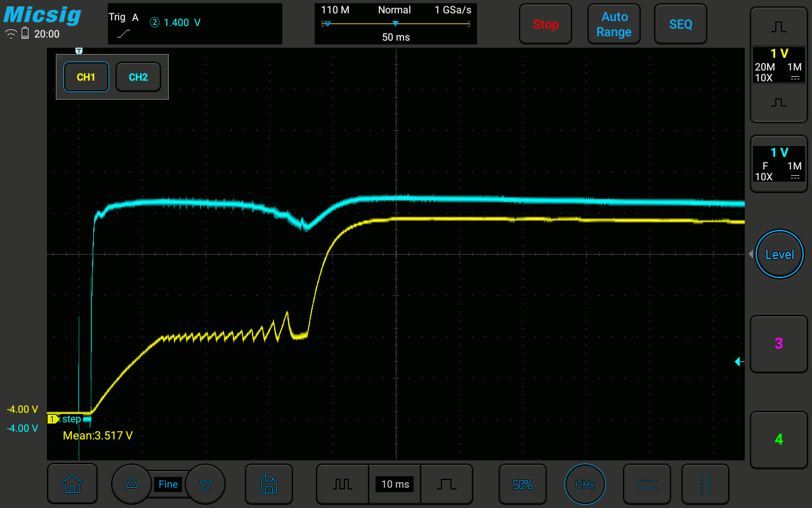The width and height of the screenshot is (812, 508).
Task: Set trigger level to 50%
Action: click(522, 485)
